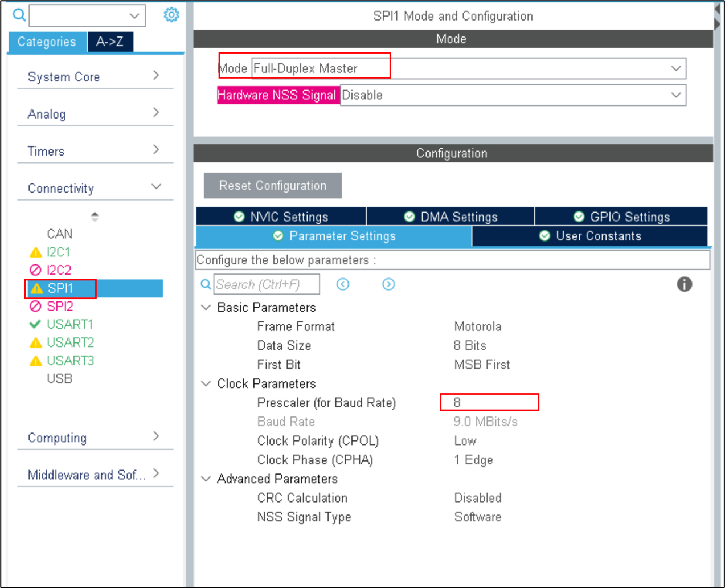Collapse the Basic Parameters section

tap(206, 308)
